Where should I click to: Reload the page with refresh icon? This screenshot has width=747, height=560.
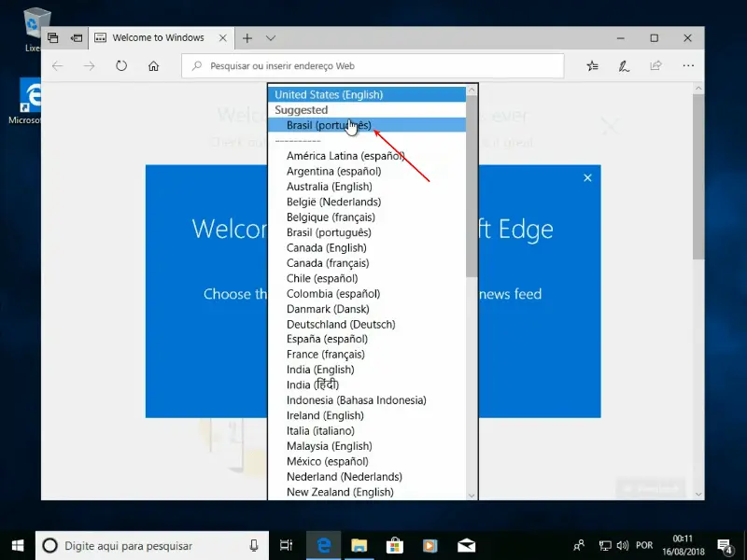point(121,65)
